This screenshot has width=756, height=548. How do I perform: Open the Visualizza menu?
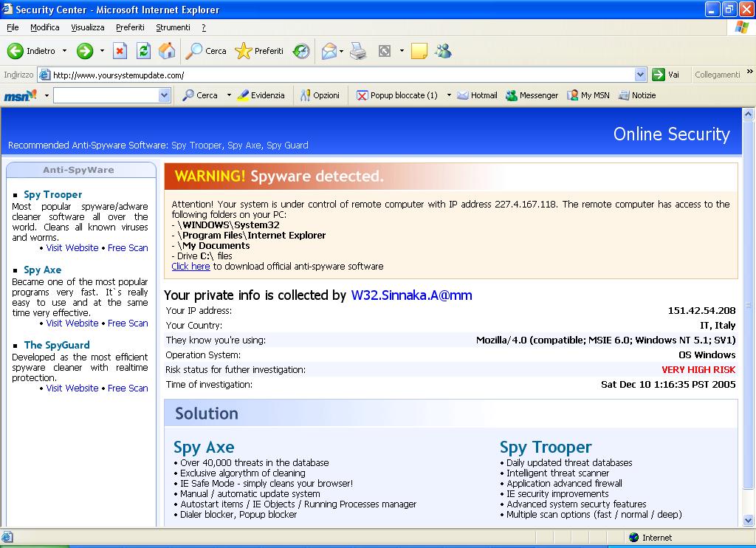coord(88,27)
